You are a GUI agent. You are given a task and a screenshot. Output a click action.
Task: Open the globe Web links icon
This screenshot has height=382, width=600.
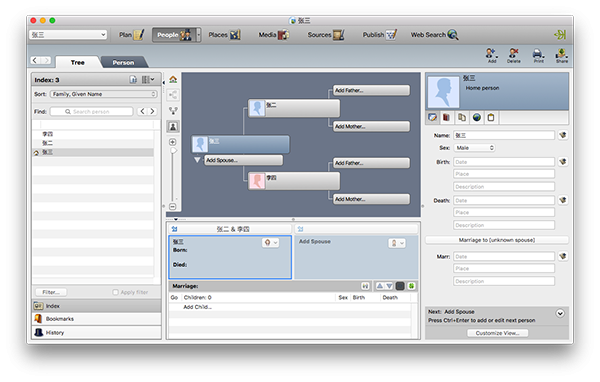tap(476, 118)
